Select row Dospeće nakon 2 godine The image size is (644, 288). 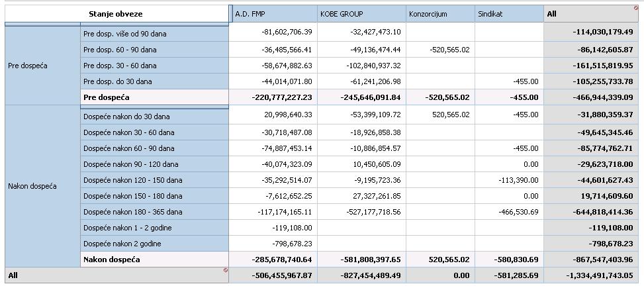point(154,244)
